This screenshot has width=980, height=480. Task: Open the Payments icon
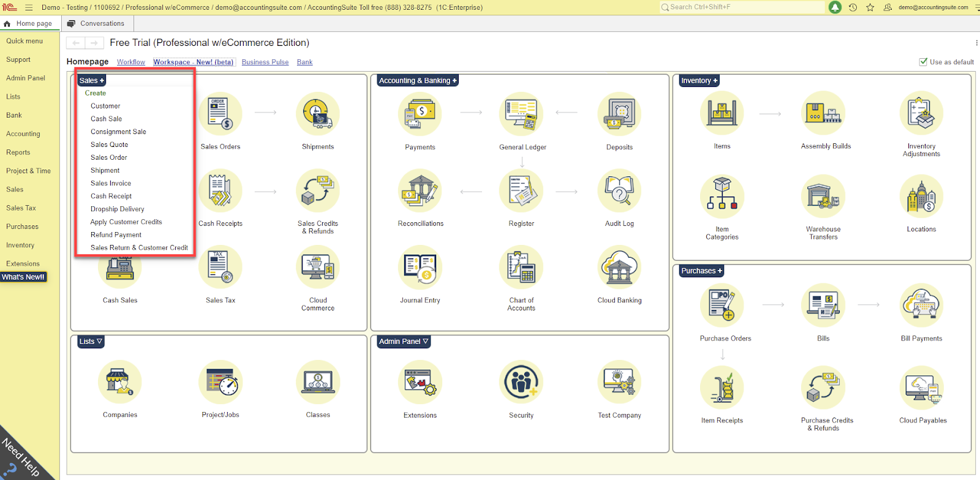420,114
